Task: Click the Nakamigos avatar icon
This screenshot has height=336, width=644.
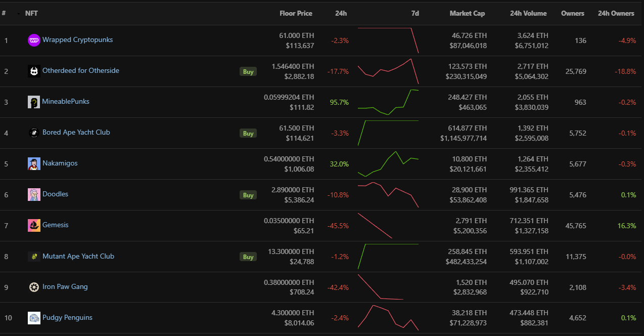Action: coord(34,163)
